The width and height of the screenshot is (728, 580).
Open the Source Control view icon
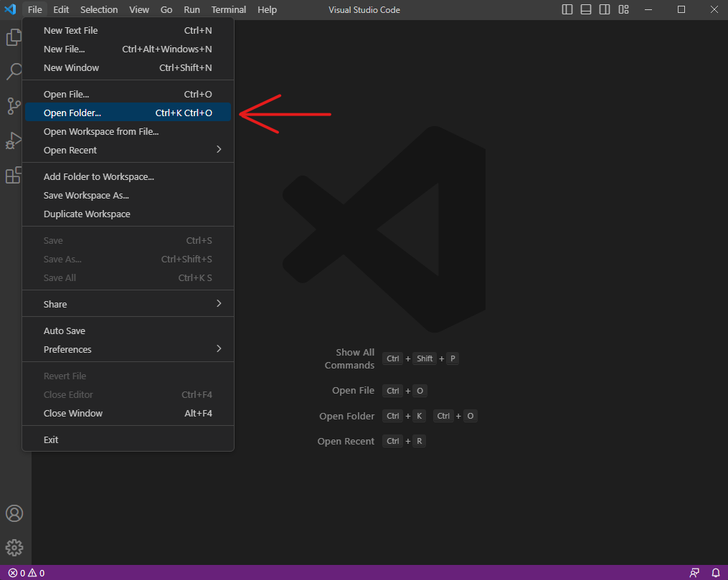[14, 106]
